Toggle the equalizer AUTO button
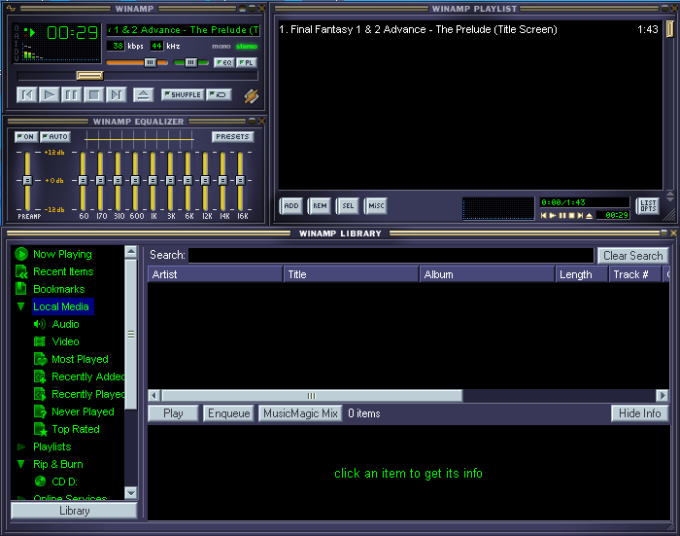The height and width of the screenshot is (536, 680). [55, 137]
